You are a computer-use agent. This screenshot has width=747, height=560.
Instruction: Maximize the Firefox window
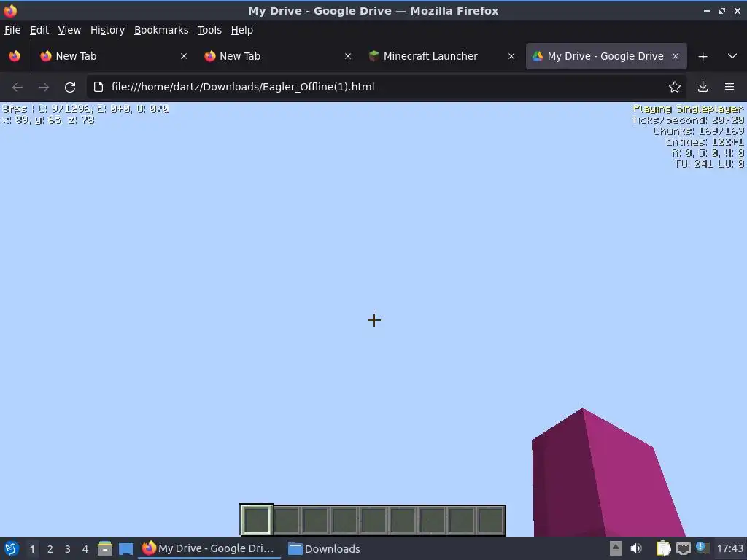coord(721,11)
